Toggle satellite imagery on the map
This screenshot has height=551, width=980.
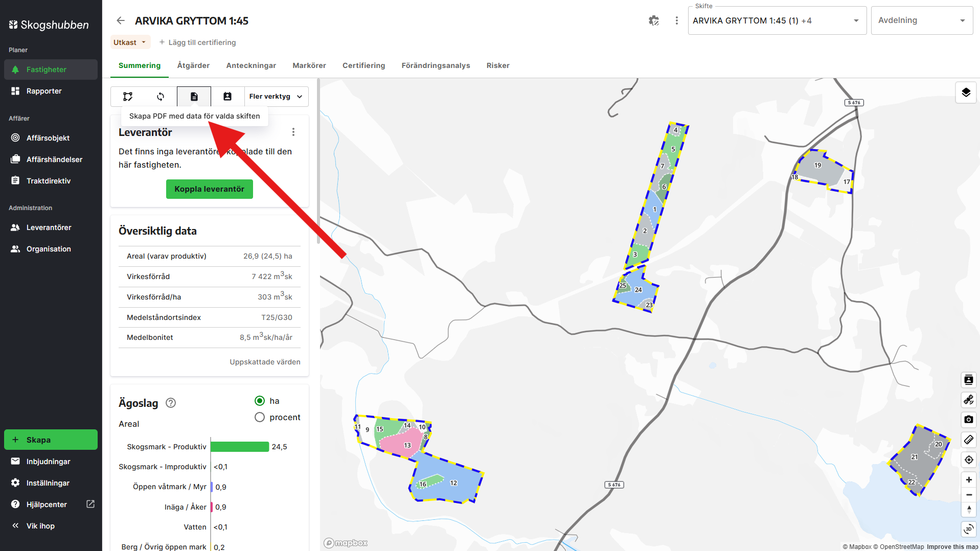tap(969, 400)
